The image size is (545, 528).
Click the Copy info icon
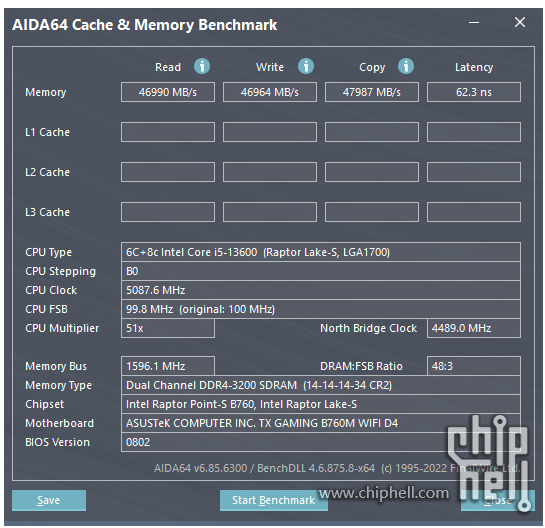click(406, 66)
